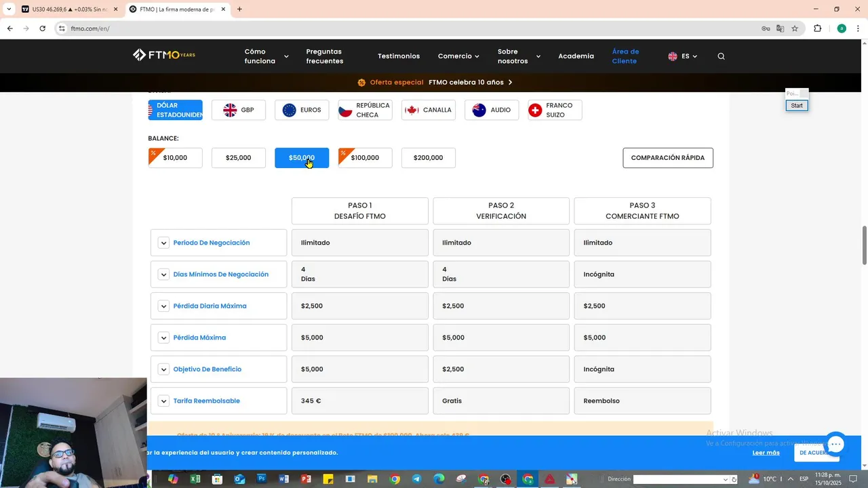Switch to the US30 TradingView tab
Viewport: 868px width, 488px height.
pyautogui.click(x=69, y=9)
